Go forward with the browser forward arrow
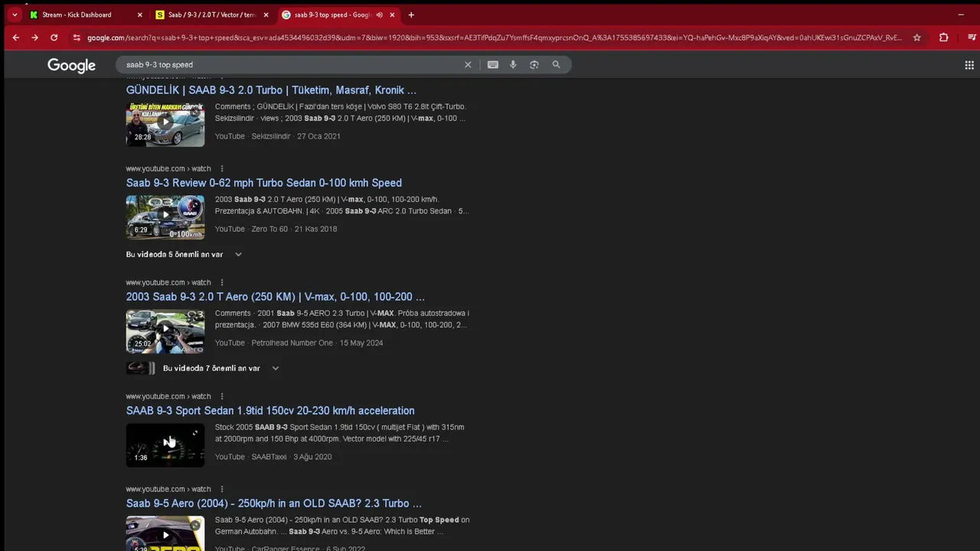Viewport: 980px width, 551px height. point(34,37)
